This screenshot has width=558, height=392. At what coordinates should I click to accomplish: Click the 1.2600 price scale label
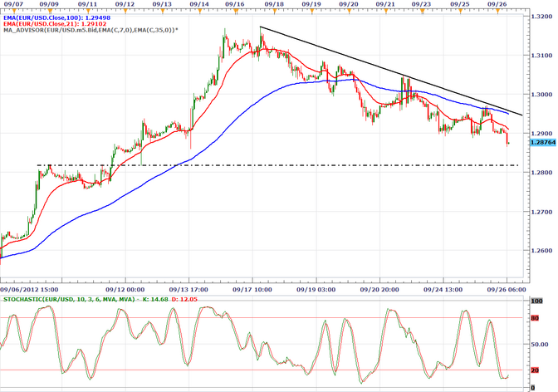coord(540,250)
